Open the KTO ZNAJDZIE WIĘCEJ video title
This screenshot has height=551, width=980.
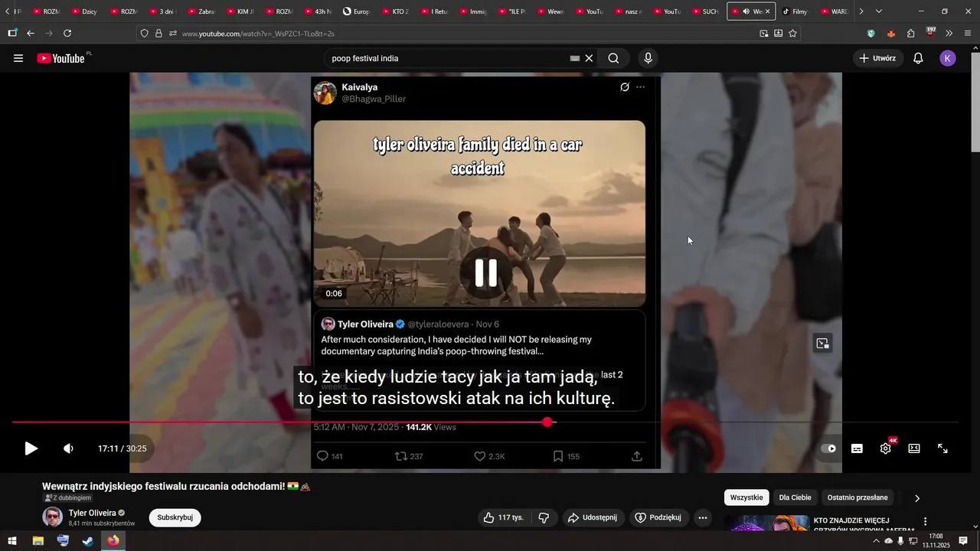(864, 525)
